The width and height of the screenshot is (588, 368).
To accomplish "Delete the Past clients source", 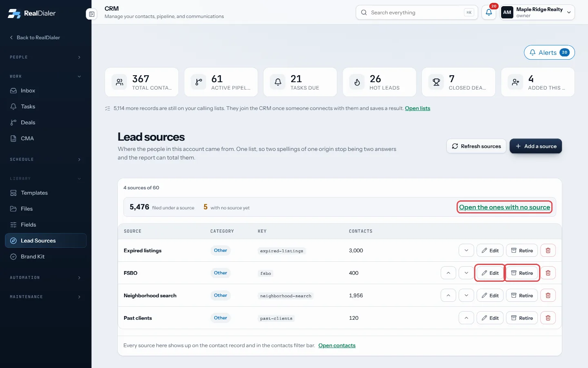I will 548,318.
